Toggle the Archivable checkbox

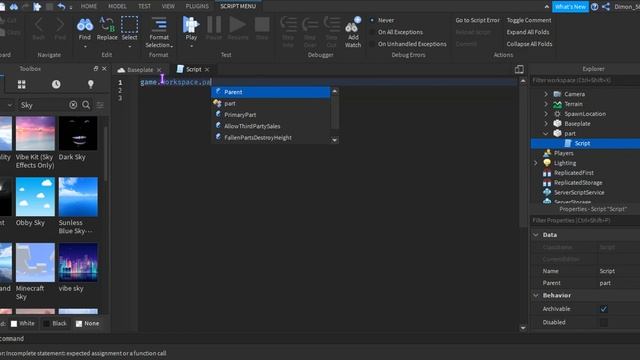click(x=604, y=309)
